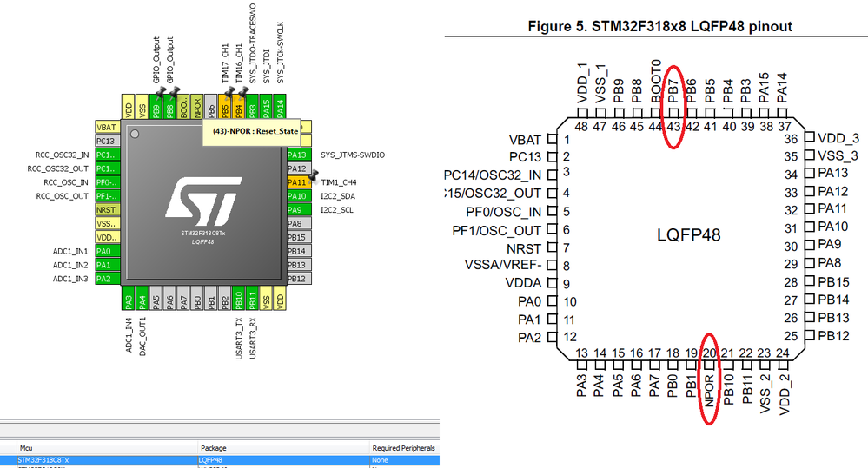This screenshot has height=468, width=868.
Task: Click the gray PB12 pin
Action: pyautogui.click(x=299, y=279)
